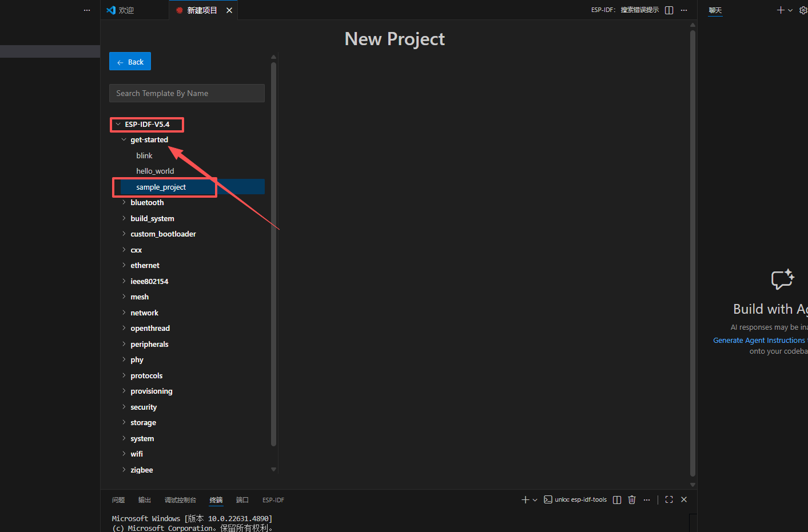This screenshot has height=532, width=808.
Task: Split the terminal pane
Action: (617, 500)
